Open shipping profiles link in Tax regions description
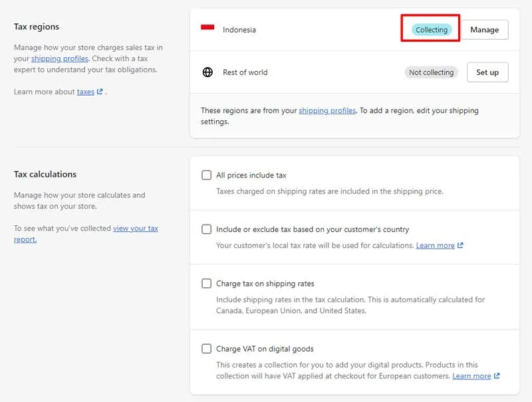Screen dimensions: 532x402 point(60,58)
